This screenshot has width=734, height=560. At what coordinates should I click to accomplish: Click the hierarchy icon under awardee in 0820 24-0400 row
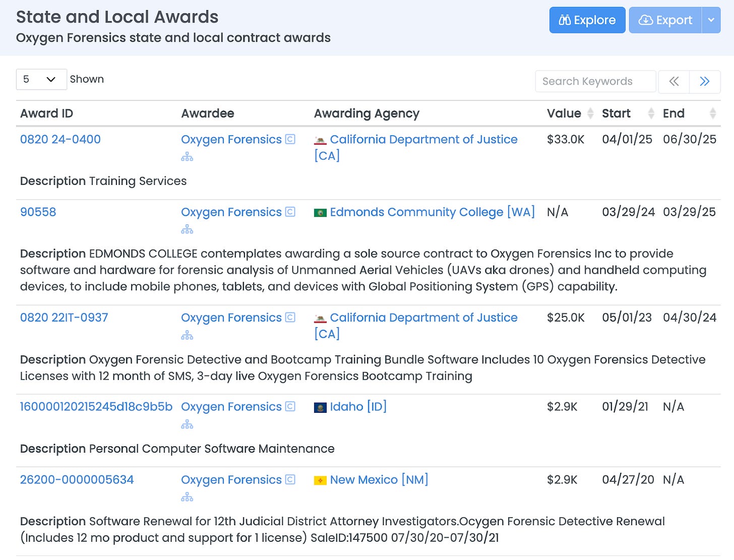point(187,157)
